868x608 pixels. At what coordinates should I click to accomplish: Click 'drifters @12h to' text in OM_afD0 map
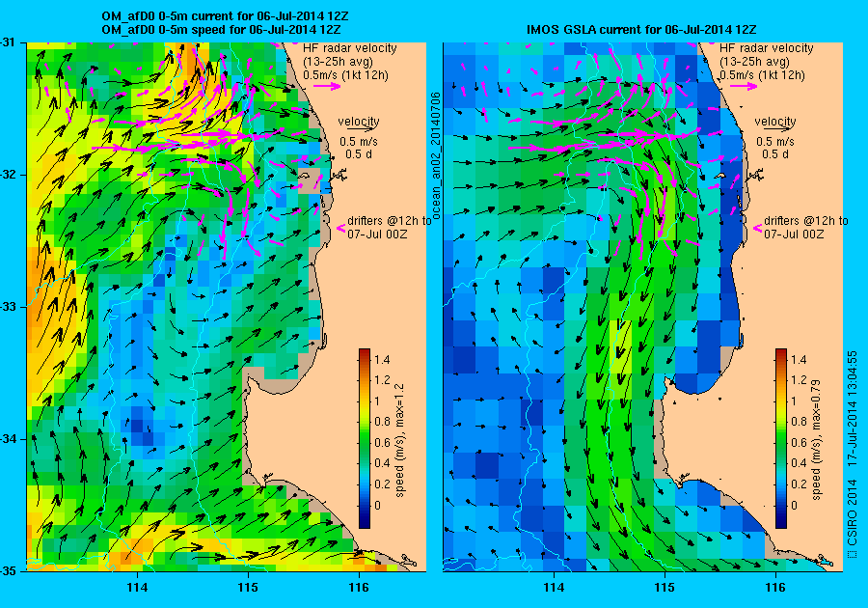[x=390, y=220]
